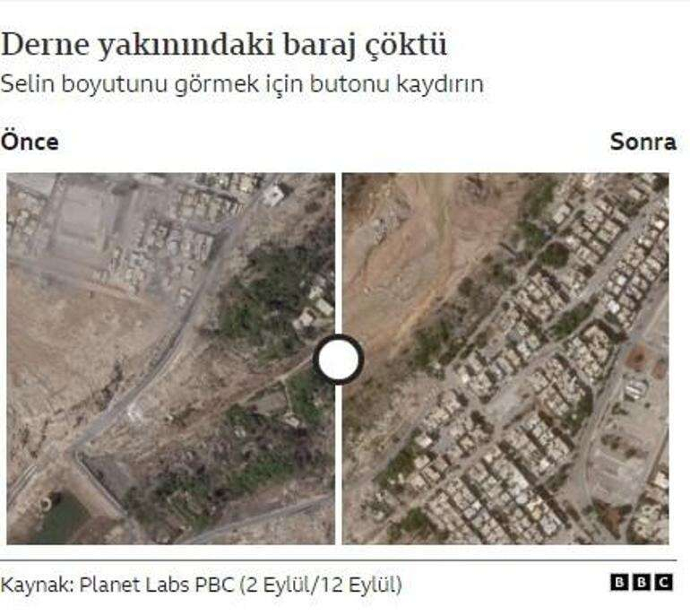Click the middle B block of BBC logo
Image resolution: width=690 pixels, height=616 pixels.
[642, 583]
